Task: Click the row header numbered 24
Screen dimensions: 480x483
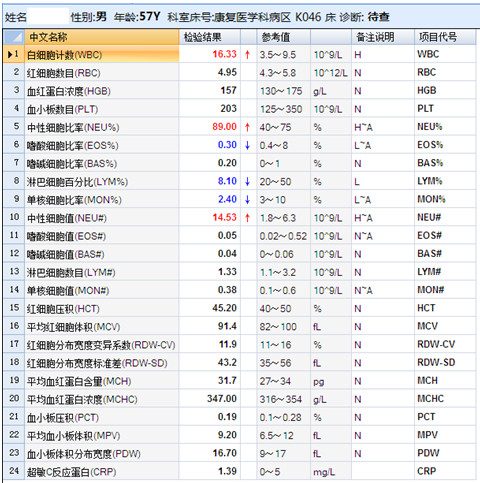Action: (14, 471)
